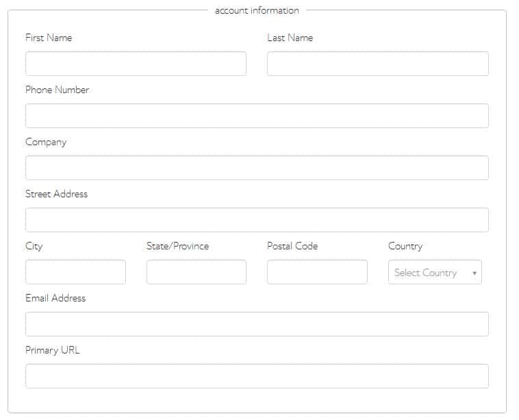Click the "Email Address" label
This screenshot has width=519, height=420.
(55, 298)
